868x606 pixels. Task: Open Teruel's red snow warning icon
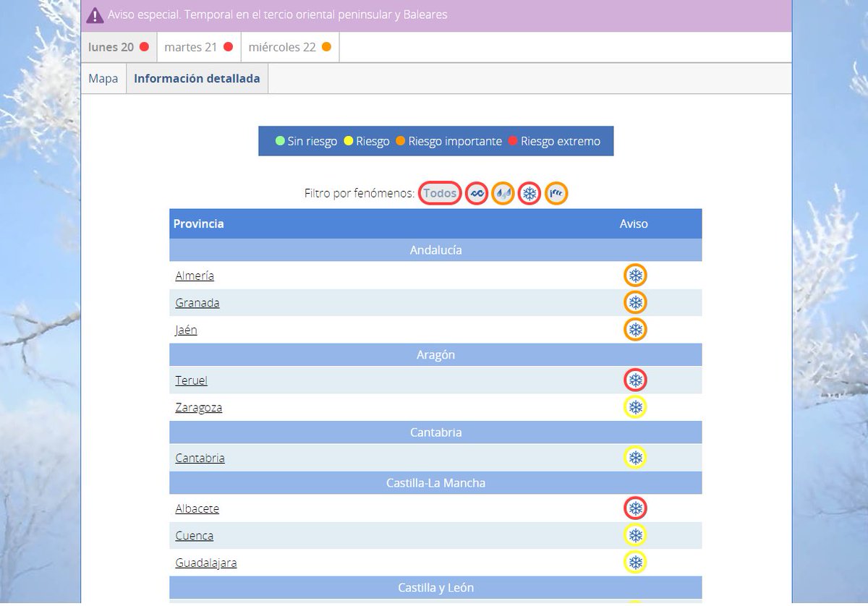click(x=635, y=380)
